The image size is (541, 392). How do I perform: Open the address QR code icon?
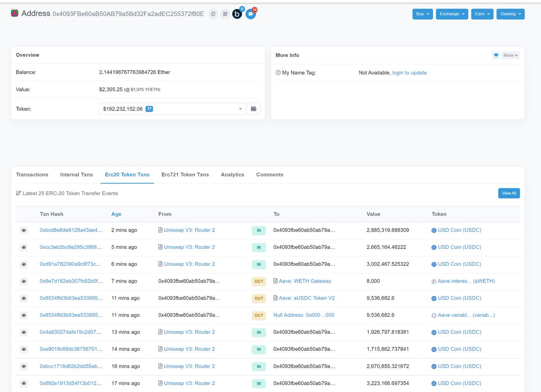click(225, 14)
